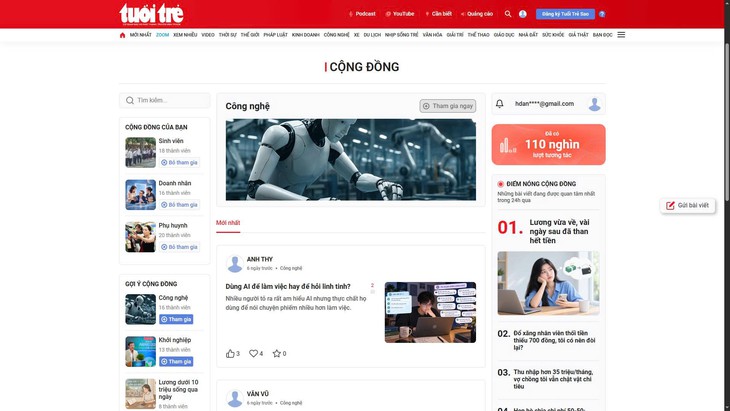Click the Tìm kiếm search field
730x411 pixels.
pyautogui.click(x=165, y=100)
